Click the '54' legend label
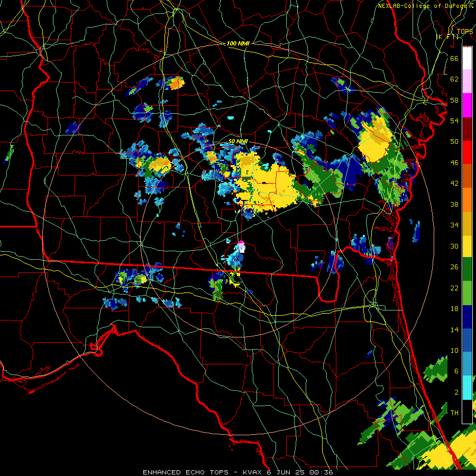The height and width of the screenshot is (476, 476). (454, 121)
